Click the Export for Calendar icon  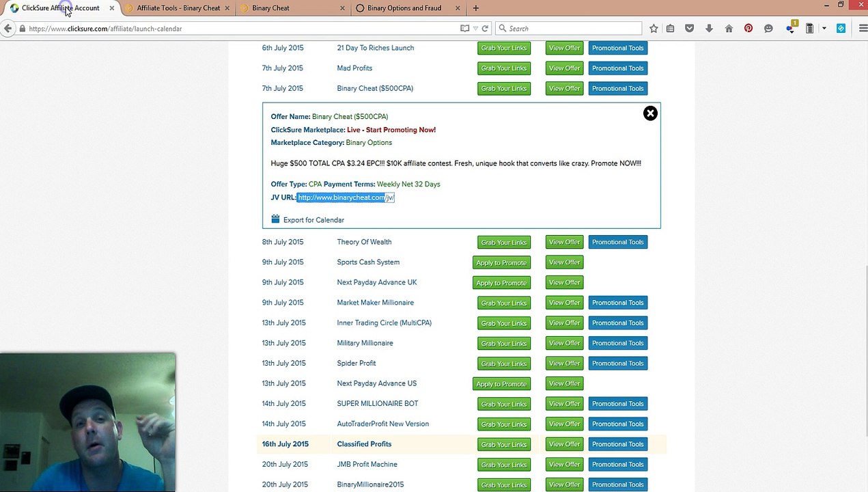275,219
